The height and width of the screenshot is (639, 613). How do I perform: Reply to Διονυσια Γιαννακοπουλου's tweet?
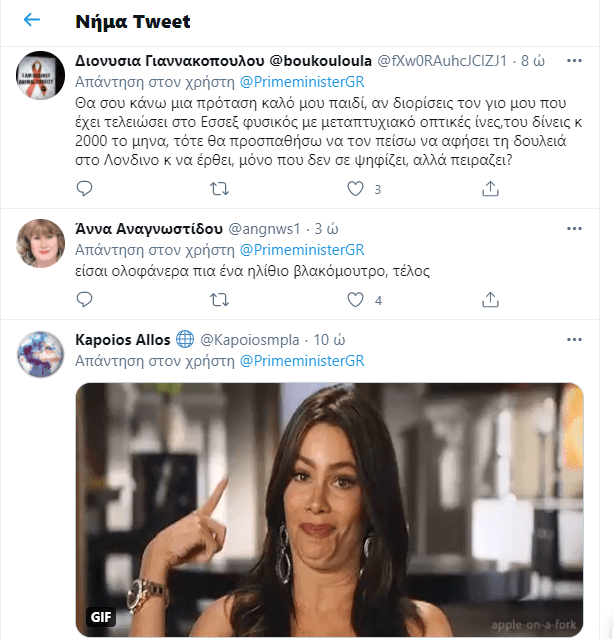85,188
